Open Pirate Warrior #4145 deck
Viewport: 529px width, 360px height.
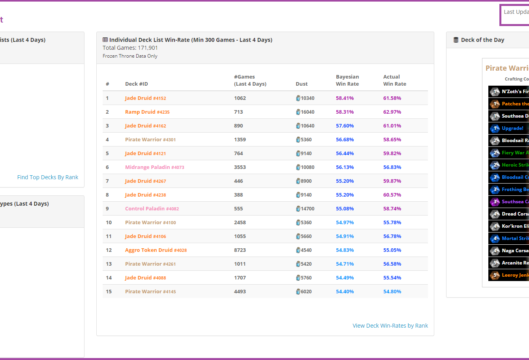click(x=150, y=292)
